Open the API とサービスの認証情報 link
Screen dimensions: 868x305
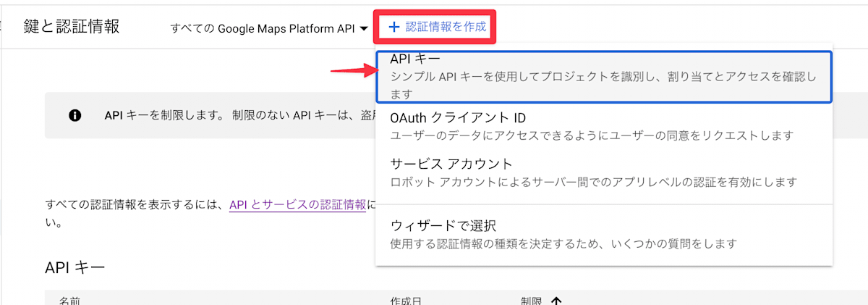[298, 205]
